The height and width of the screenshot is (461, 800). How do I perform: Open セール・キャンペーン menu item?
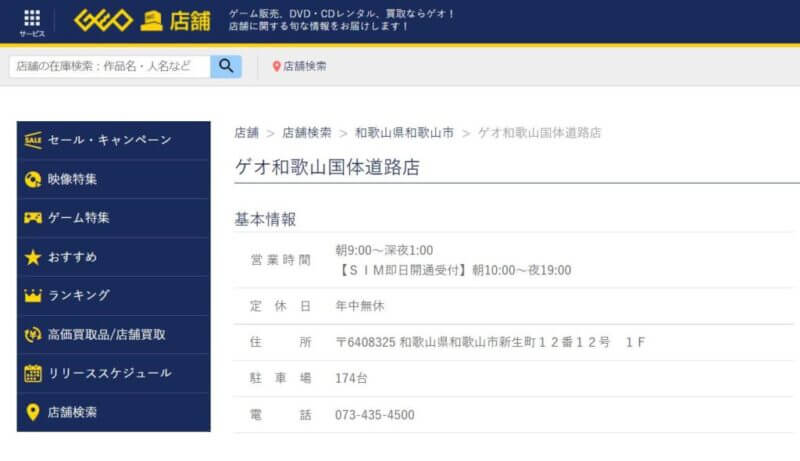point(114,140)
